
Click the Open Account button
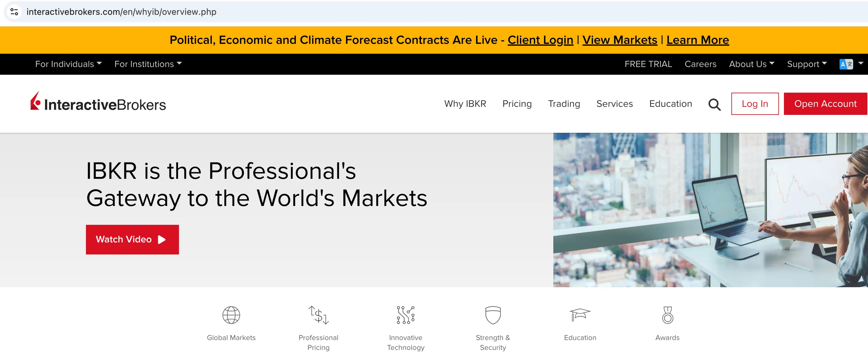(825, 104)
